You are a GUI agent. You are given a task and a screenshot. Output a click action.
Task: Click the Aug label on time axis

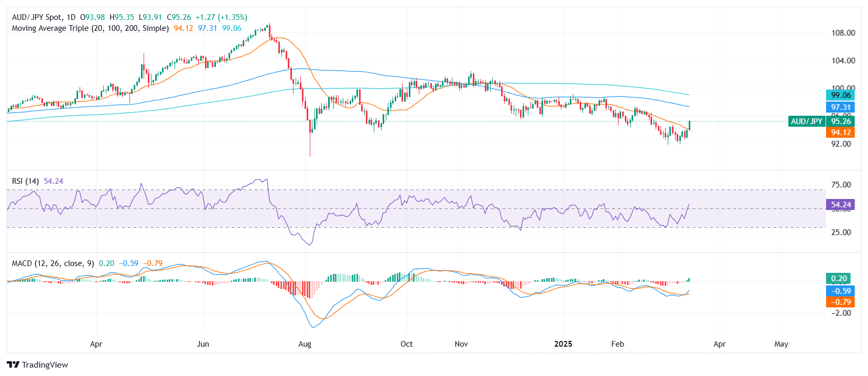[x=305, y=344]
